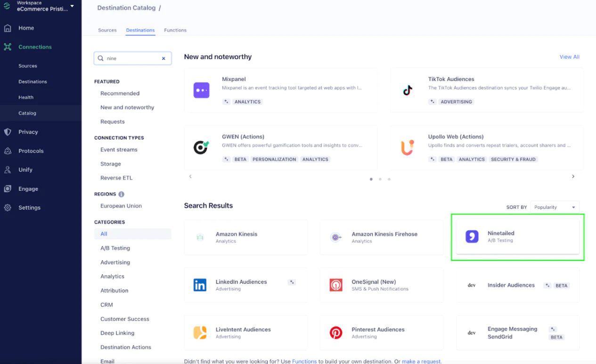Image resolution: width=596 pixels, height=364 pixels.
Task: Click the View All link
Action: click(x=569, y=57)
